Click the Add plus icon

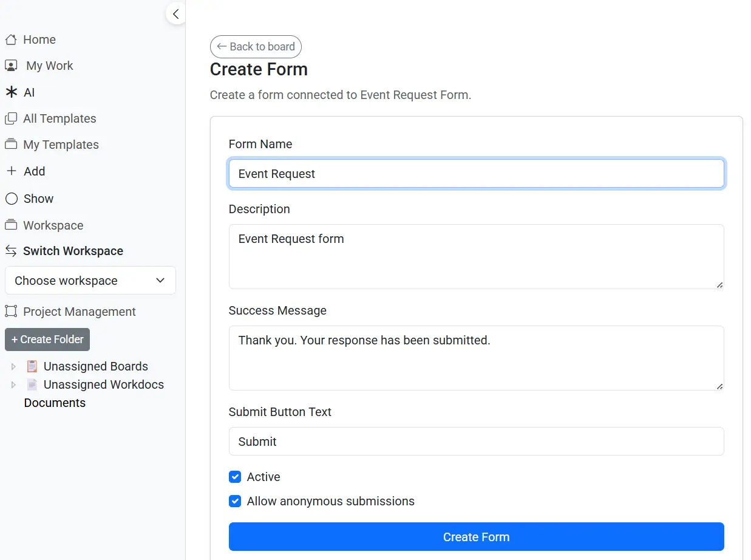pyautogui.click(x=11, y=171)
